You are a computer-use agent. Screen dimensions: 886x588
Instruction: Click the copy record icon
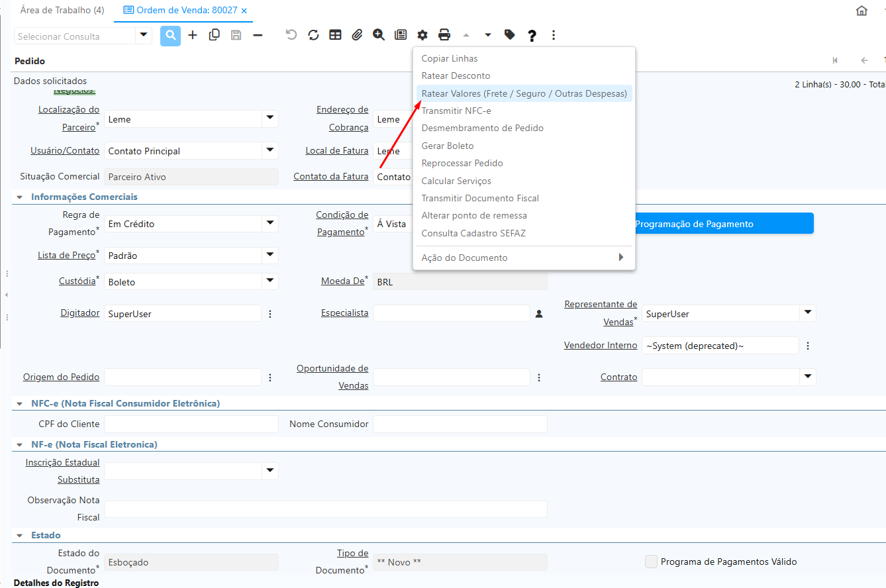[215, 35]
